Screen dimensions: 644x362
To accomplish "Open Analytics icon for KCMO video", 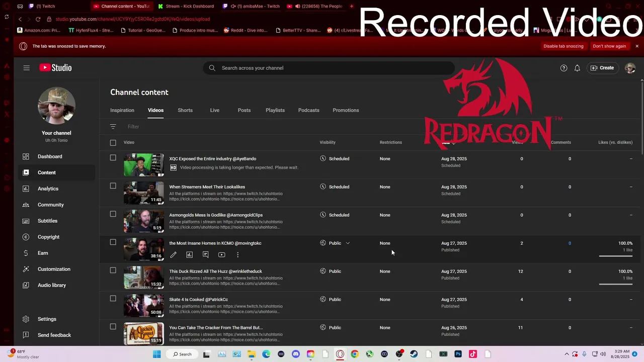I will click(x=189, y=255).
